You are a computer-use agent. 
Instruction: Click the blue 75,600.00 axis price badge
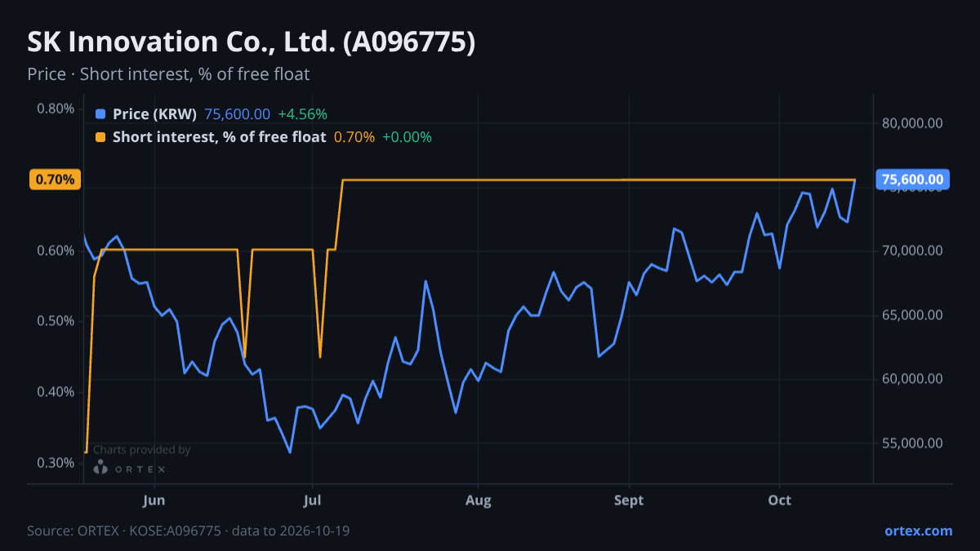click(x=912, y=180)
